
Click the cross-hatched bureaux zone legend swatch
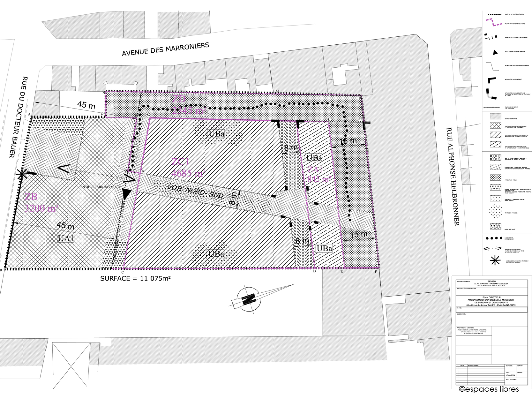495,126
